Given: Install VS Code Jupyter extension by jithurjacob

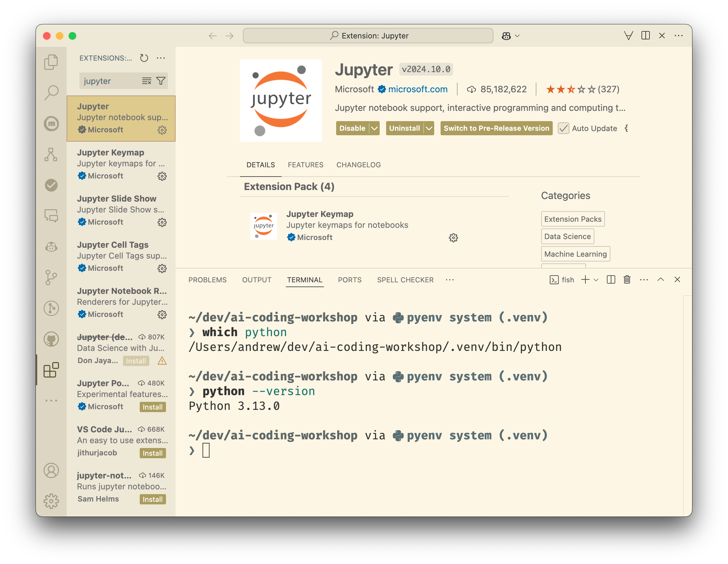Looking at the screenshot, I should pyautogui.click(x=153, y=453).
